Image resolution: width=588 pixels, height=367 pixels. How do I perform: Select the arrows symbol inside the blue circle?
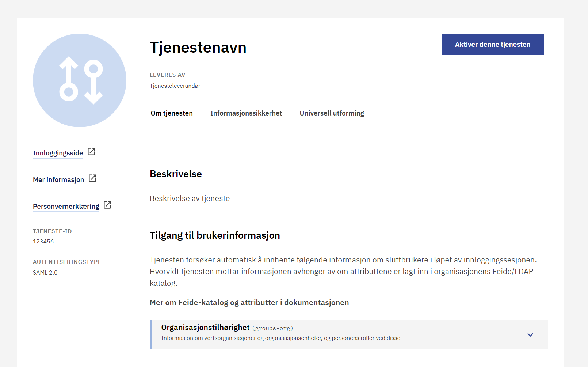tap(79, 80)
